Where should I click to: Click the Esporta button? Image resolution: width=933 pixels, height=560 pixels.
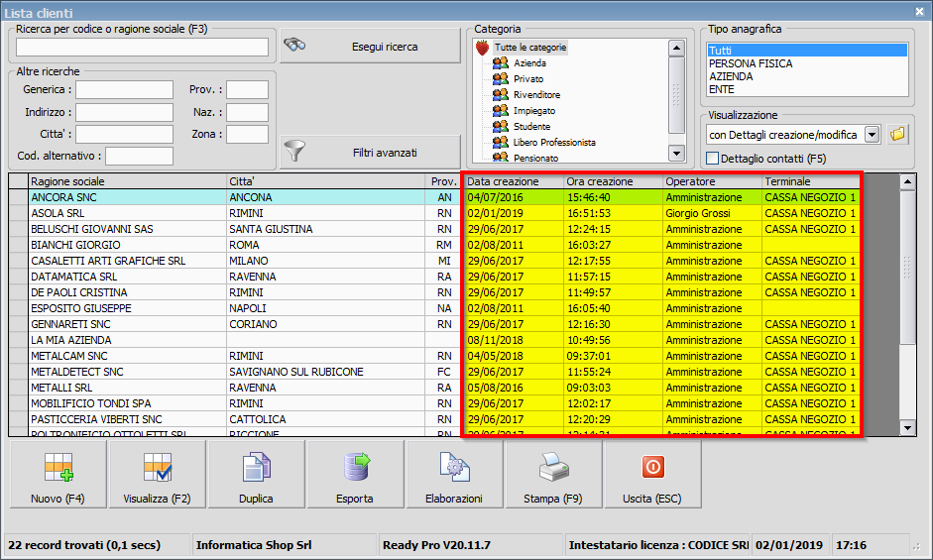(355, 475)
